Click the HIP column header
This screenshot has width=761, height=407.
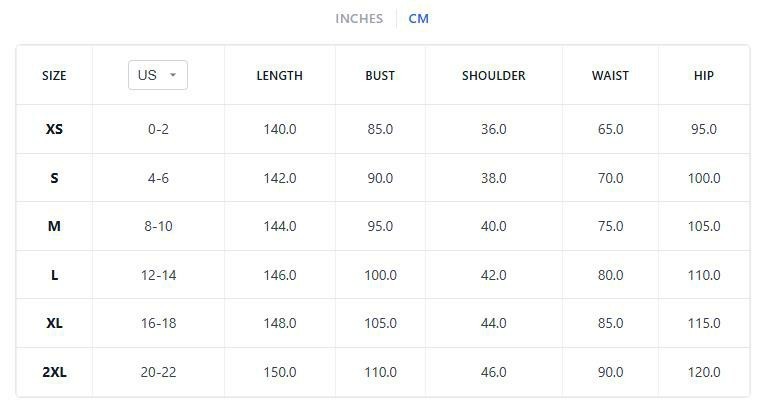(x=704, y=76)
